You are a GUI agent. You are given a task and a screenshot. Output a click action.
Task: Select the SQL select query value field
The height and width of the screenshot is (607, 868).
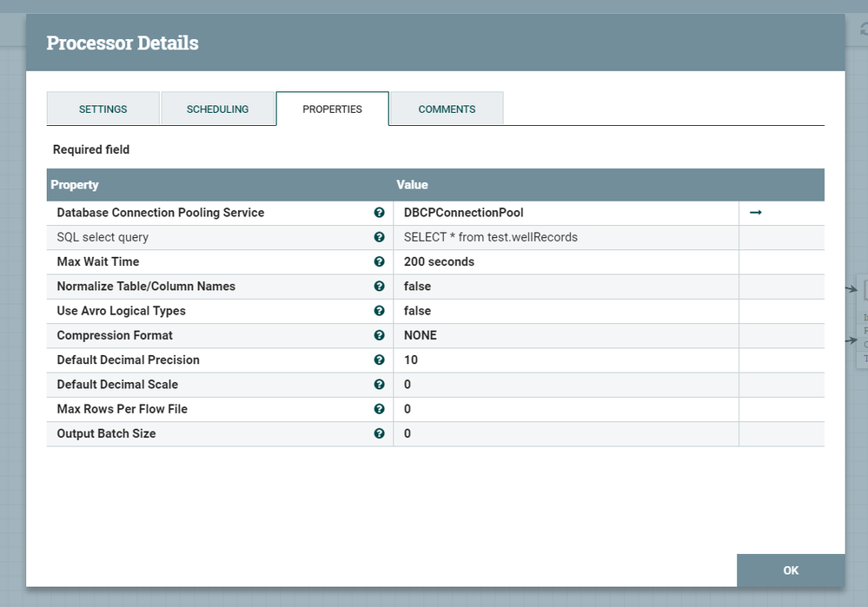pyautogui.click(x=565, y=237)
